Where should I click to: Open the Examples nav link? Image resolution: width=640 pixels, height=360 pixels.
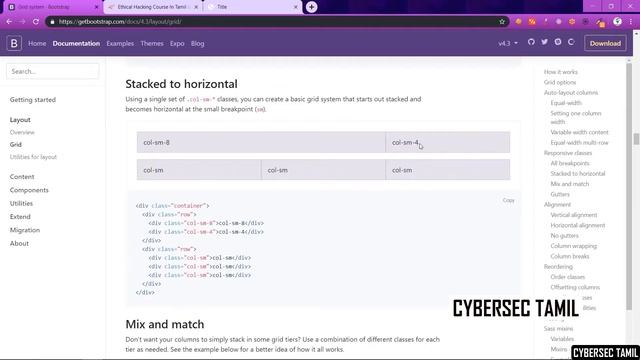[120, 43]
